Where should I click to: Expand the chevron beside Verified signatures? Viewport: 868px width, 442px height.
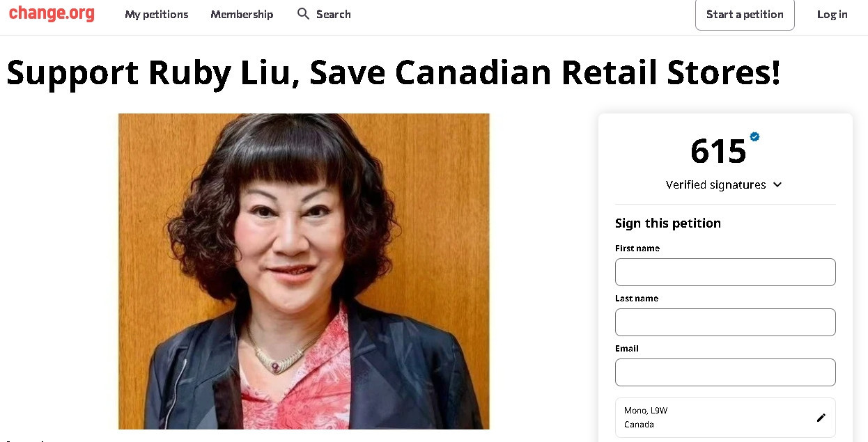(x=777, y=184)
